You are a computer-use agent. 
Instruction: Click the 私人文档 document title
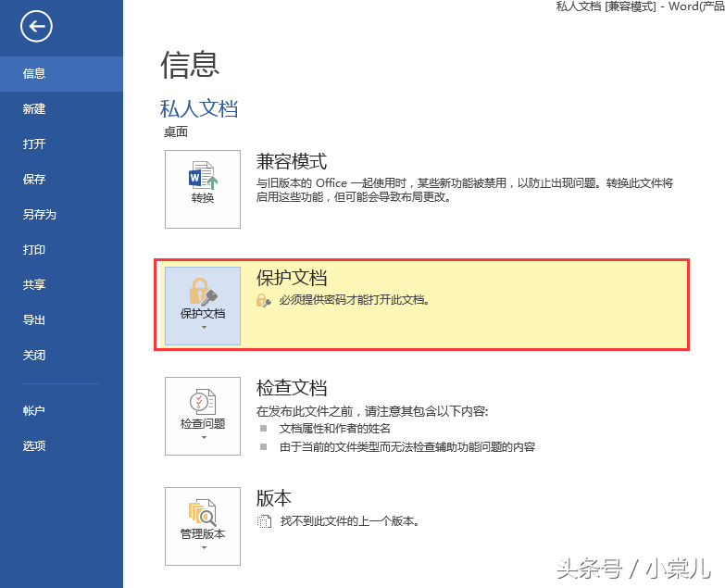[199, 109]
